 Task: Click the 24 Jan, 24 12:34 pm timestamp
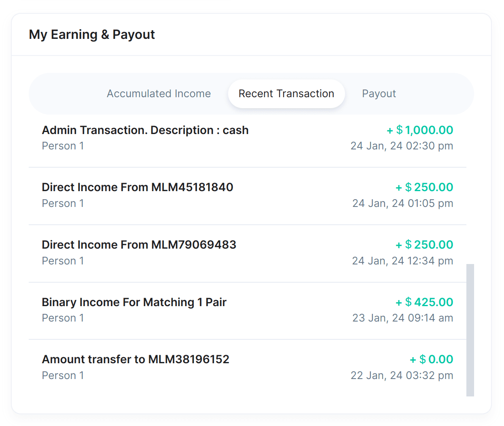coord(402,261)
